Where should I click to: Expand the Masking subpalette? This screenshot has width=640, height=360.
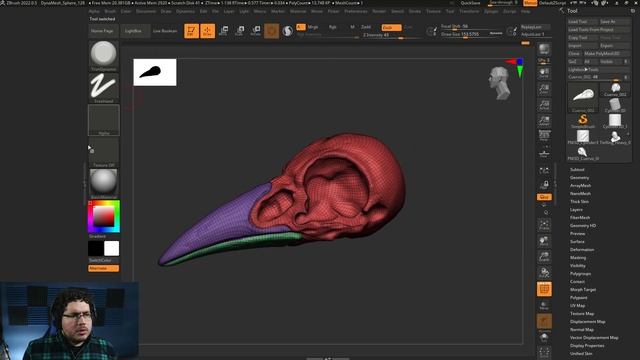[x=578, y=258]
